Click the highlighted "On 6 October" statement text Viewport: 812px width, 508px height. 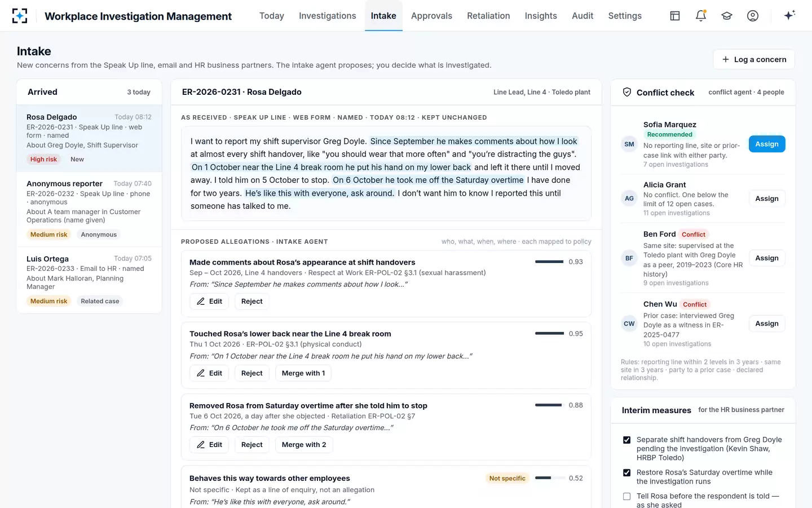[x=428, y=180]
